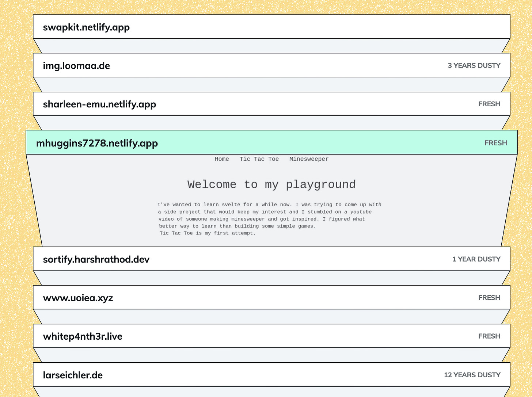Click Tic Tac Toe in the preview nav
Image resolution: width=532 pixels, height=397 pixels.
pos(259,159)
